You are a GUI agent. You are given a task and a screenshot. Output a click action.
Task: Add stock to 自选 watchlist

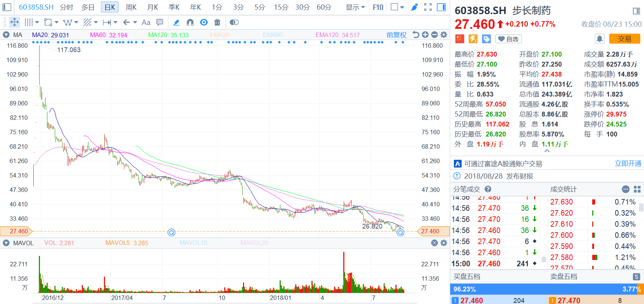tap(508, 39)
